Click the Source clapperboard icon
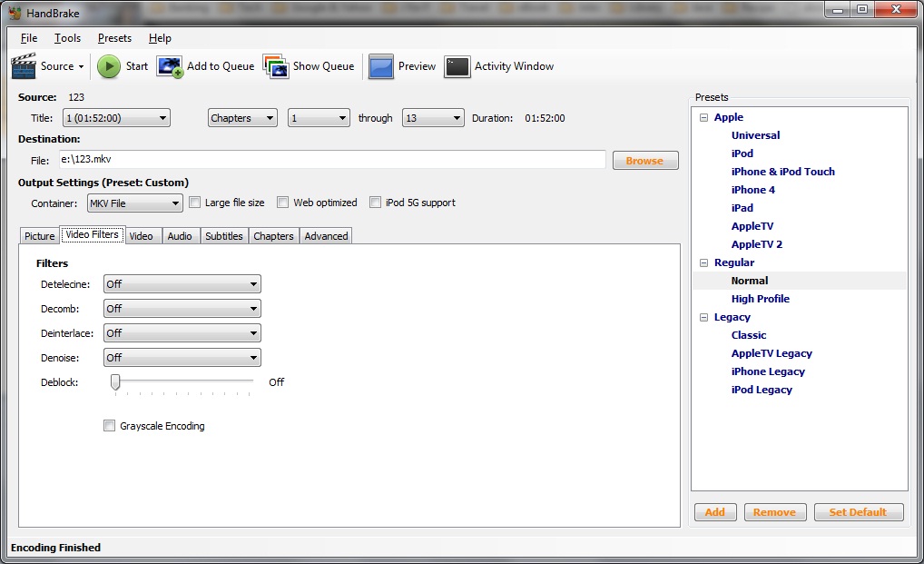The image size is (924, 564). point(23,66)
